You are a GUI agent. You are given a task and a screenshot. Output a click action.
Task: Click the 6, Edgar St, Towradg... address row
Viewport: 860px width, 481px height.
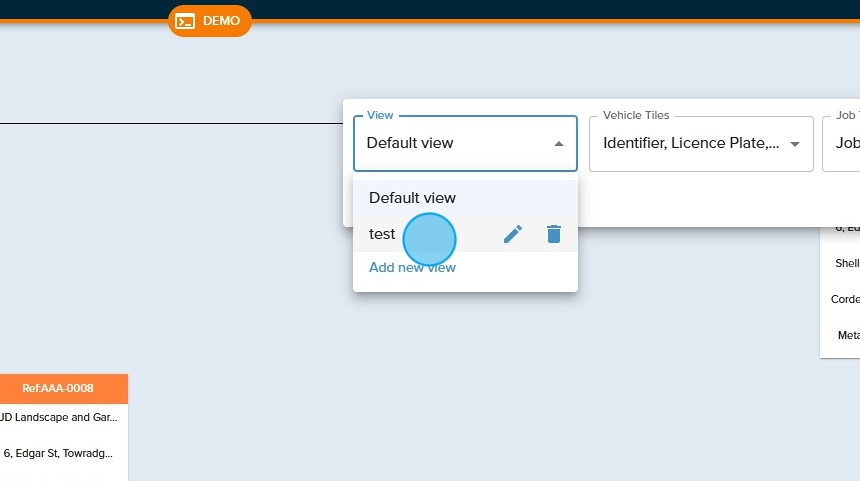point(60,453)
